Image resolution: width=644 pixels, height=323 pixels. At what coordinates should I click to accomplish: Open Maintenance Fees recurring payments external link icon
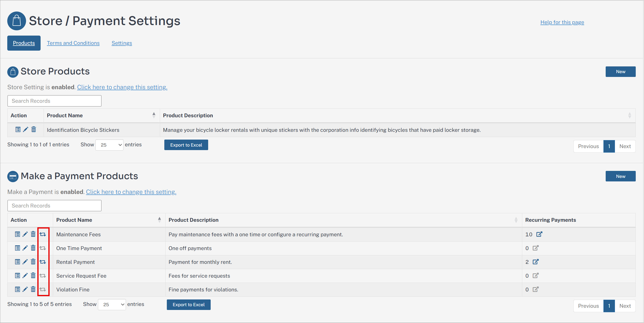539,234
